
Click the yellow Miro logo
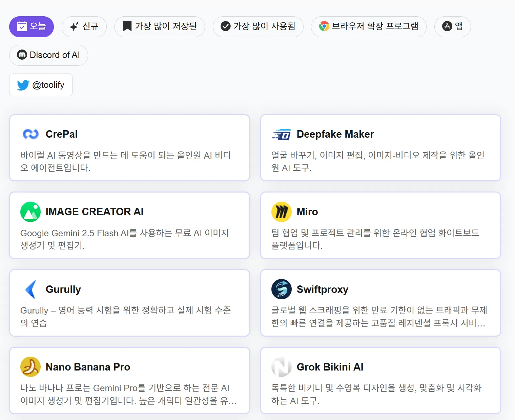coord(282,212)
